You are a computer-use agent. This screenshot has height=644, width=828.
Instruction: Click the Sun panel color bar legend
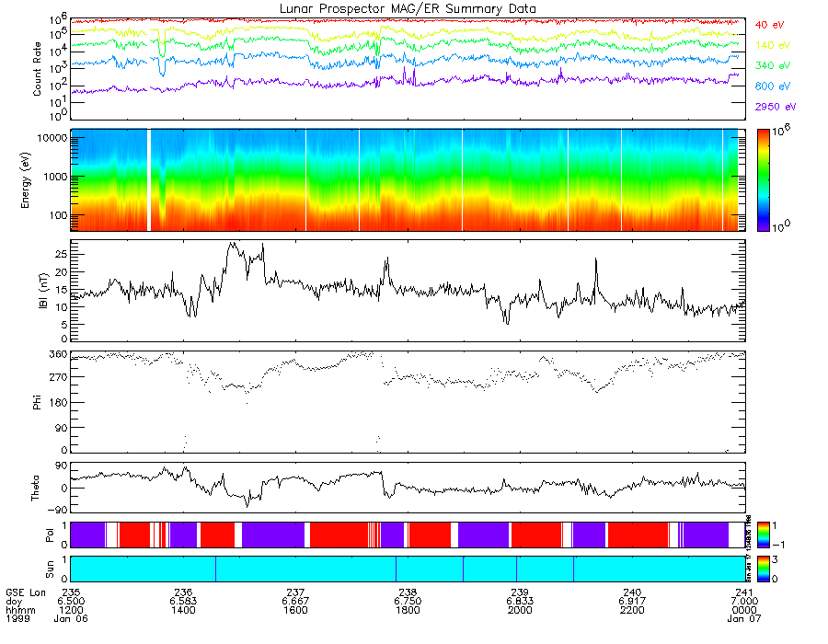point(763,569)
